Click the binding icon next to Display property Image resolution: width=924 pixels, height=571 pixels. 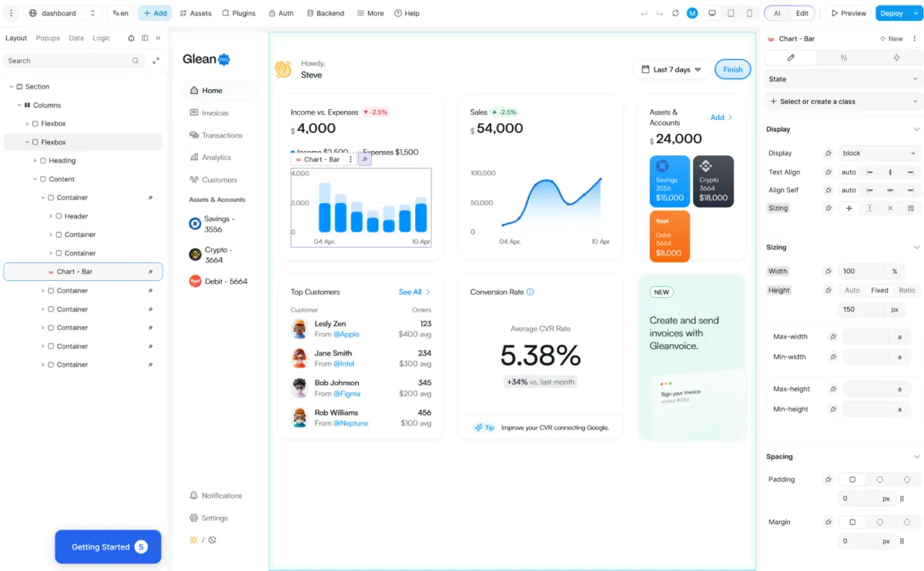tap(829, 153)
